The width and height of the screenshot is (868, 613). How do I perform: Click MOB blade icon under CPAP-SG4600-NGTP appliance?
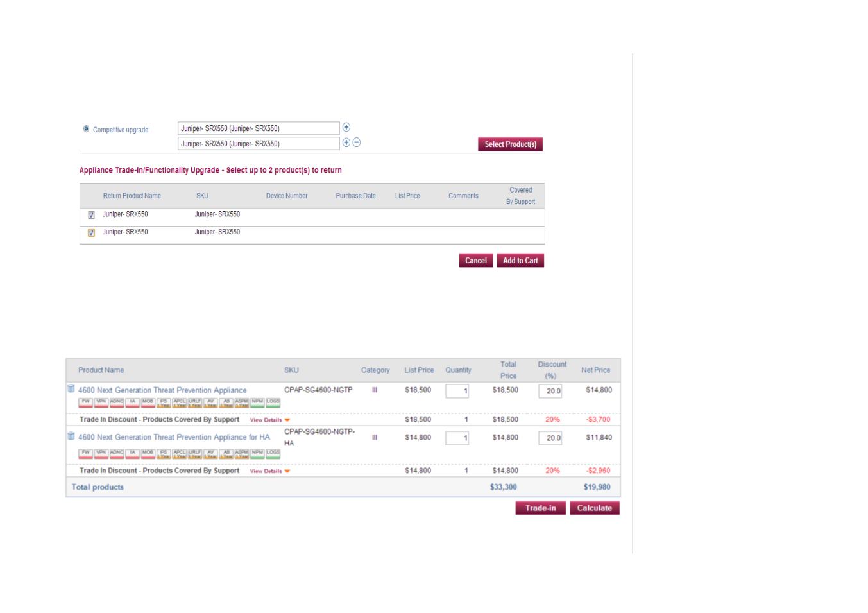(x=148, y=402)
